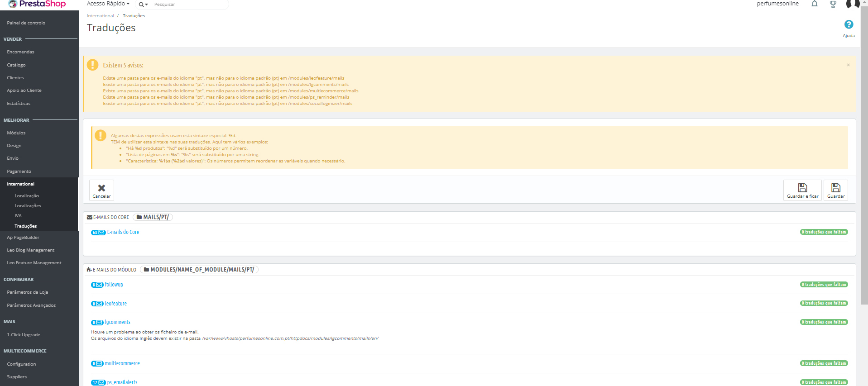This screenshot has height=386, width=868.
Task: Open the Encomendas menu
Action: pyautogui.click(x=20, y=52)
